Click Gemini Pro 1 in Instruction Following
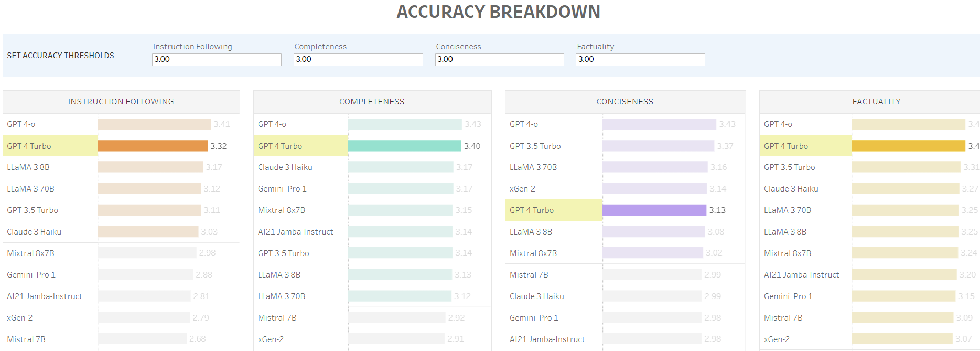The height and width of the screenshot is (351, 980). click(31, 275)
